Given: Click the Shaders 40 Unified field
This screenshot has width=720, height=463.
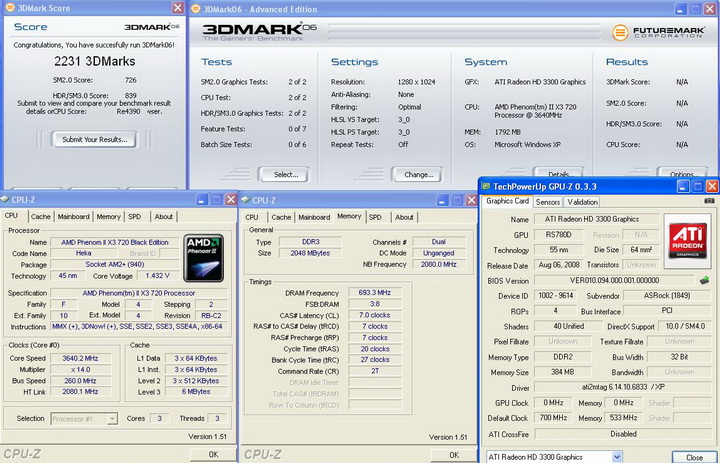Looking at the screenshot, I should click(568, 326).
